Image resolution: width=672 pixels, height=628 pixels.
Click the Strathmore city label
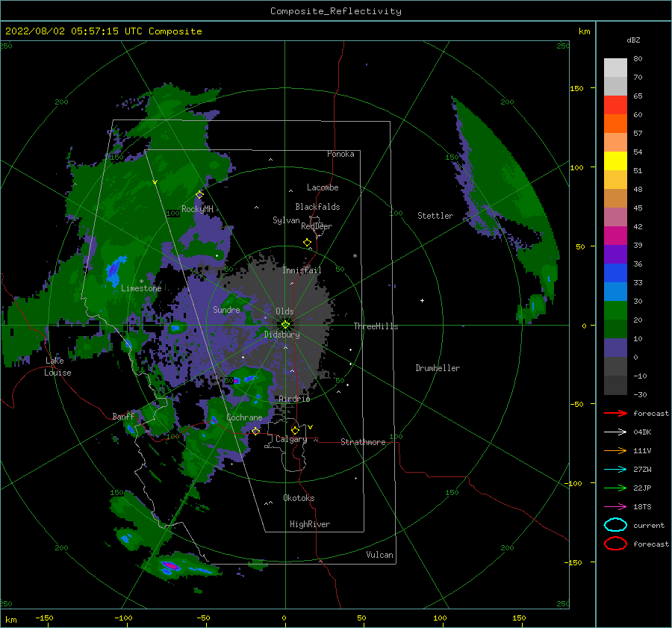(x=363, y=442)
